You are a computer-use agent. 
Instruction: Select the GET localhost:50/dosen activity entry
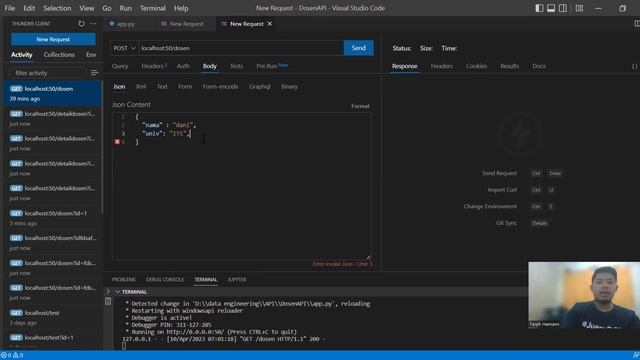tap(52, 93)
